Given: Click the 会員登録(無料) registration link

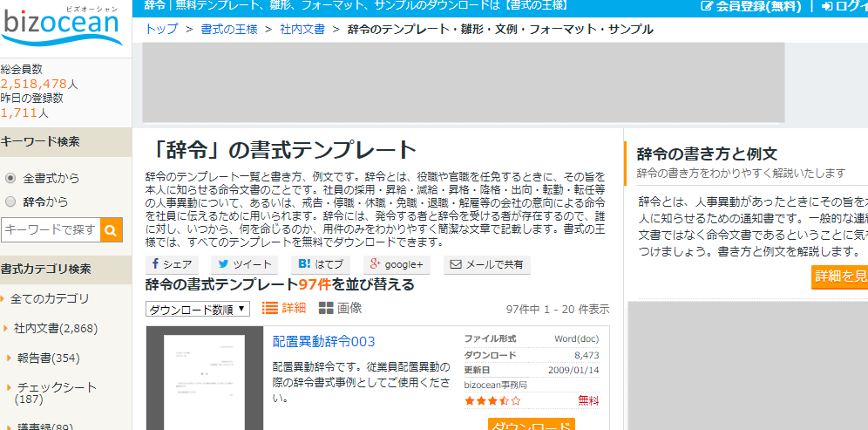Looking at the screenshot, I should coord(750,7).
